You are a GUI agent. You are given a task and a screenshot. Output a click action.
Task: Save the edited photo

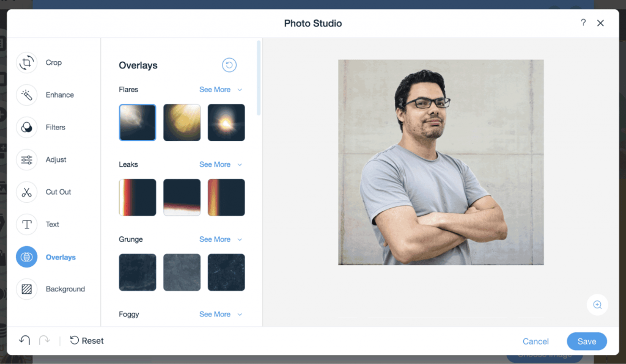click(x=587, y=341)
